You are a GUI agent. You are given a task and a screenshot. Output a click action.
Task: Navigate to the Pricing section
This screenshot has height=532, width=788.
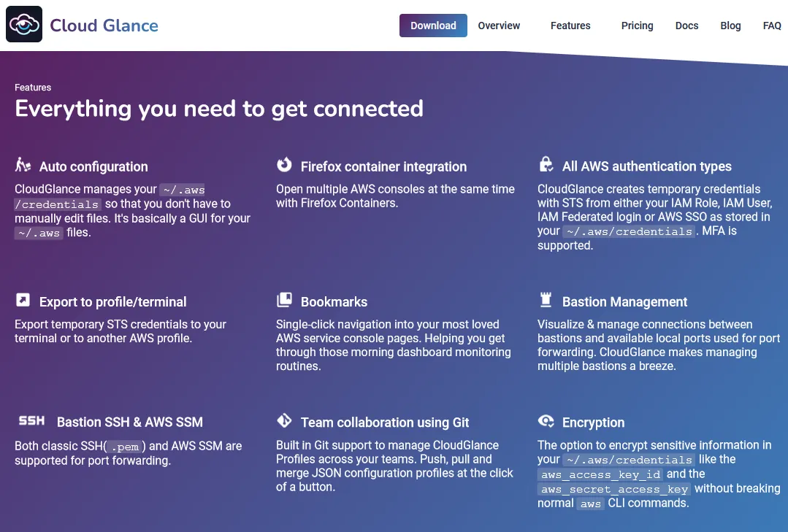[x=636, y=26]
